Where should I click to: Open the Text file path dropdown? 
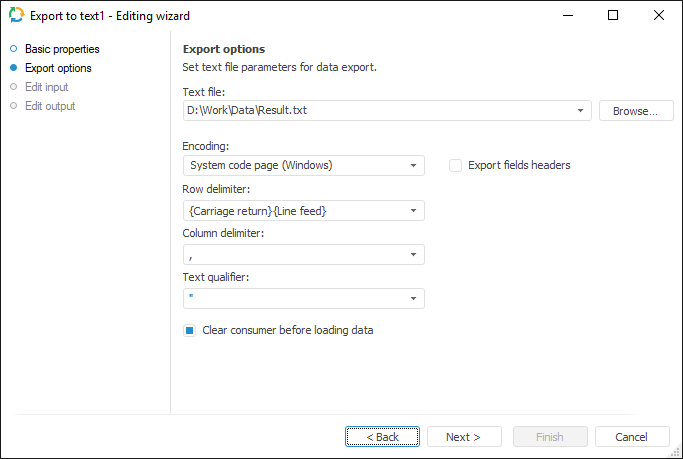tap(580, 110)
